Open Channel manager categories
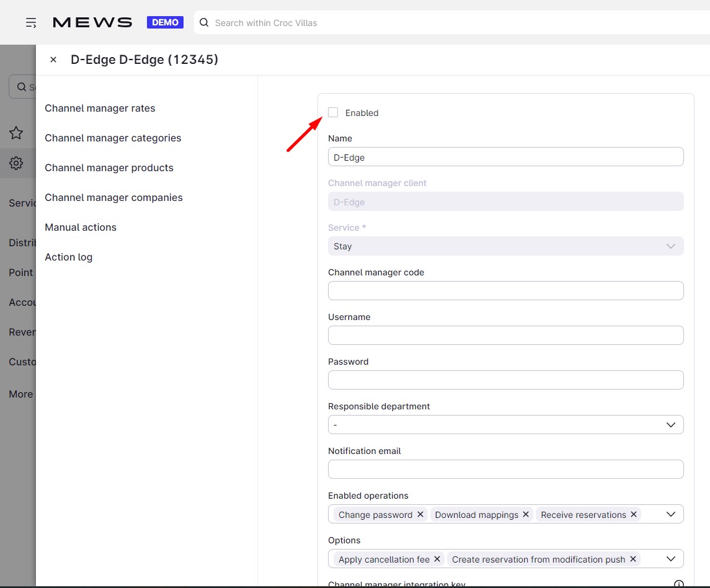 (x=113, y=138)
